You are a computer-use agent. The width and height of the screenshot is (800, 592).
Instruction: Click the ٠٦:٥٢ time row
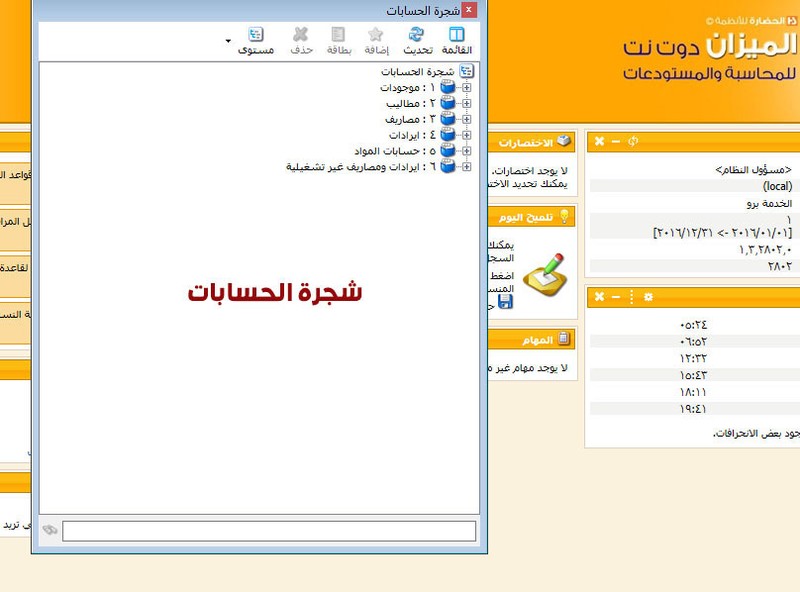tap(693, 342)
